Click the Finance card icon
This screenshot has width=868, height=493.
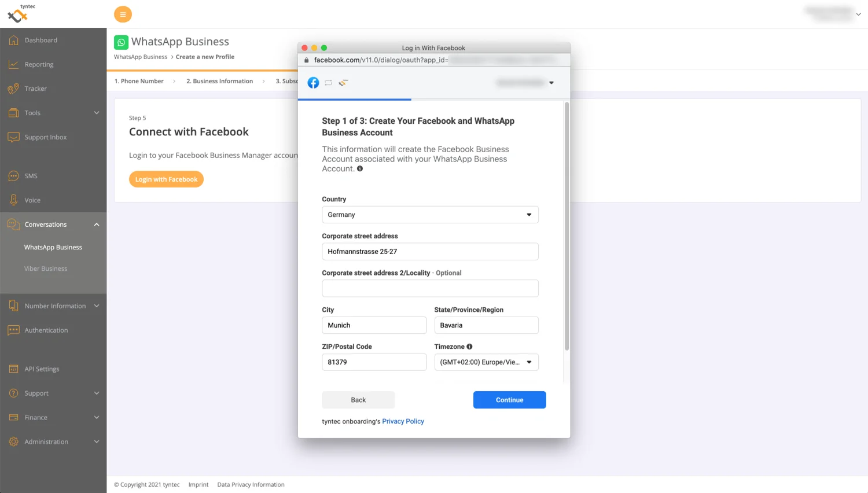coord(13,418)
